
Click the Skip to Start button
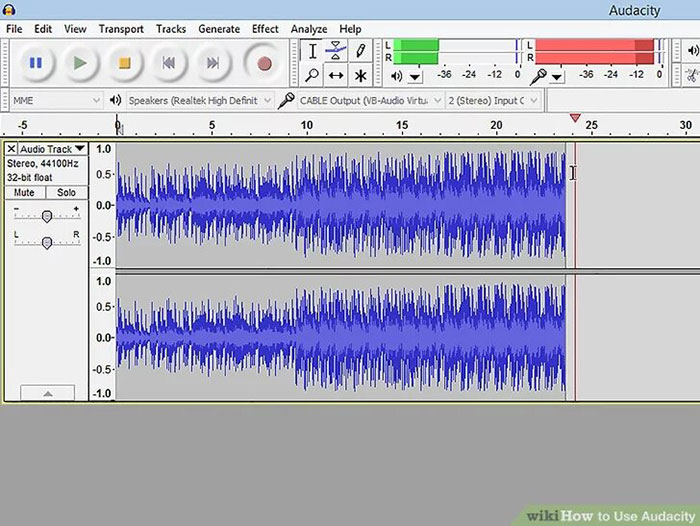tap(169, 63)
